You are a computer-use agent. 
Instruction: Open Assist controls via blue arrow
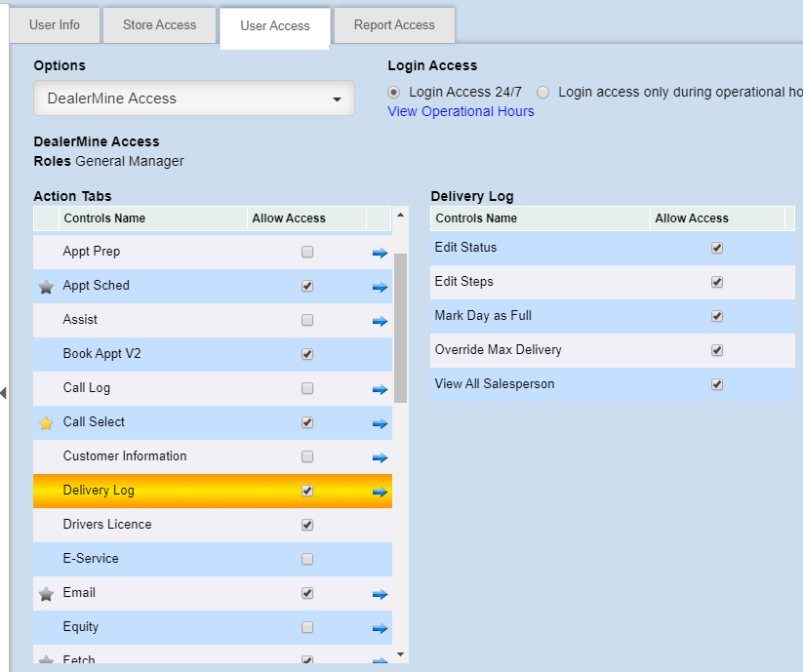click(x=380, y=321)
